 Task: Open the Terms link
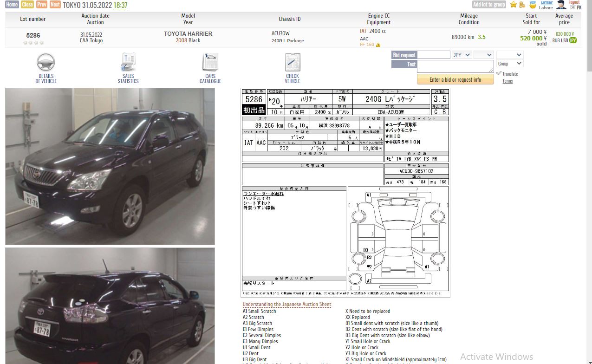[507, 81]
